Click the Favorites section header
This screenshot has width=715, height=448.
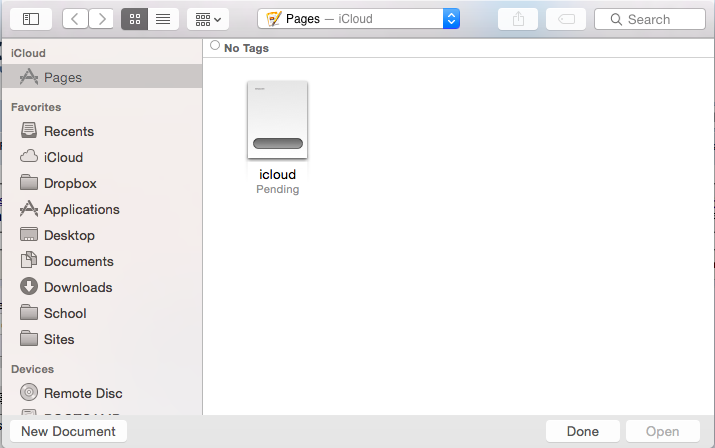[x=36, y=107]
